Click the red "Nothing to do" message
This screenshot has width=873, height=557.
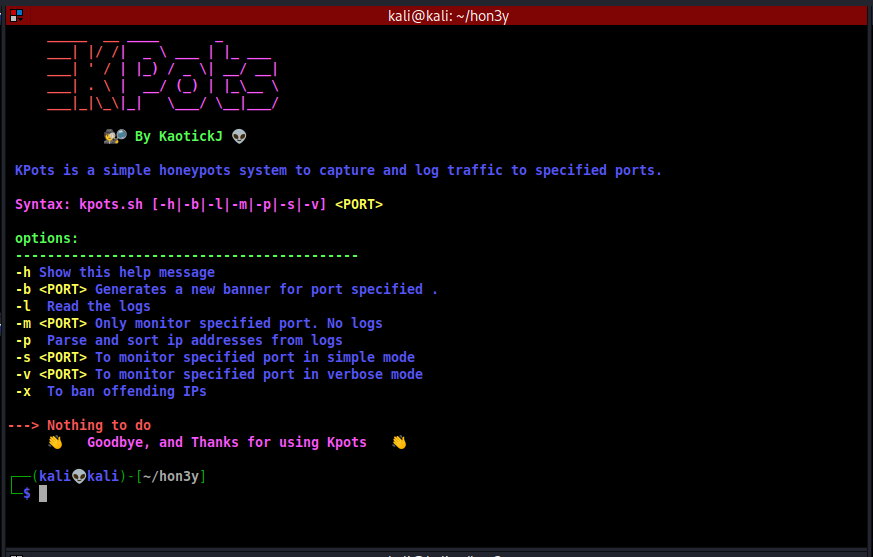pyautogui.click(x=99, y=426)
